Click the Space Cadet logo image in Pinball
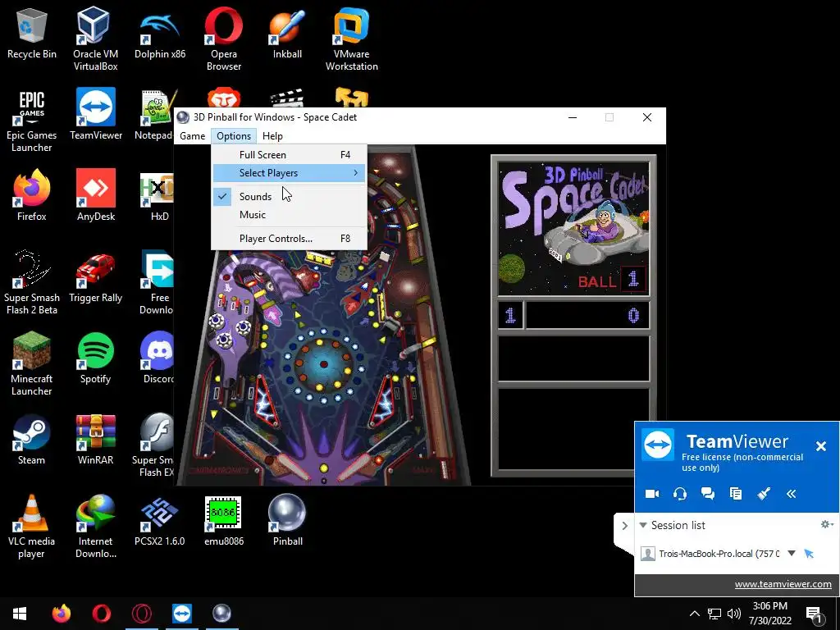Image resolution: width=840 pixels, height=630 pixels. (573, 229)
